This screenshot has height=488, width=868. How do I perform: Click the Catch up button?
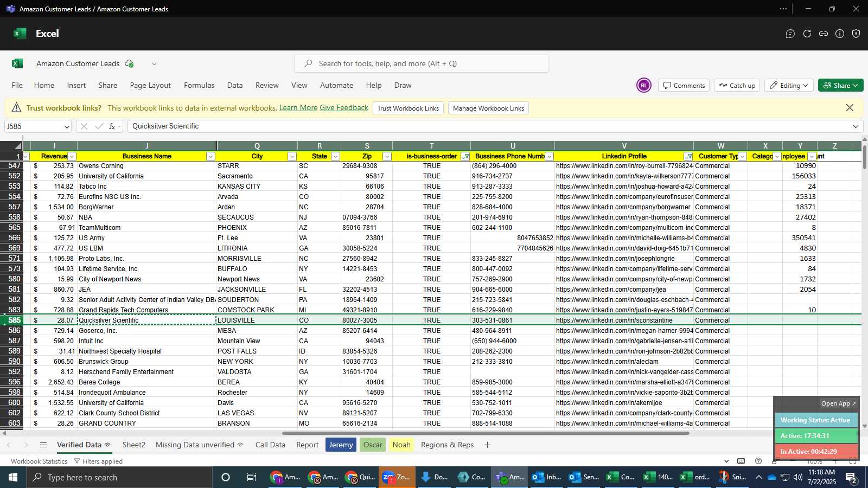[737, 85]
